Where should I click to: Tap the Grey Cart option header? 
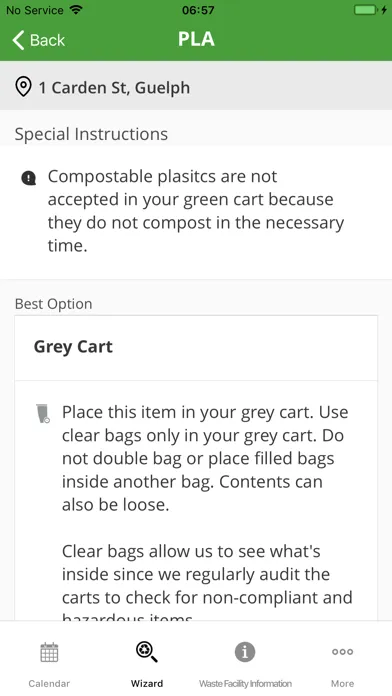196,348
